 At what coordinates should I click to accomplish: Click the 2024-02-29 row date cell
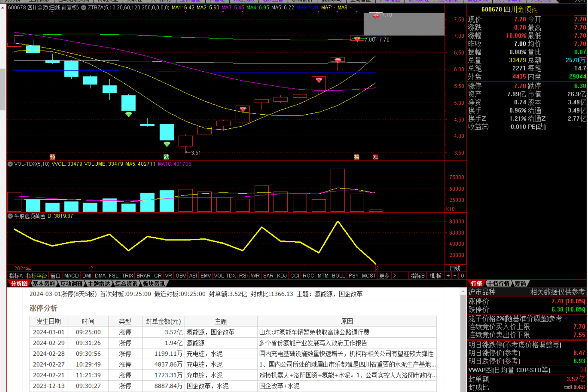[x=49, y=343]
